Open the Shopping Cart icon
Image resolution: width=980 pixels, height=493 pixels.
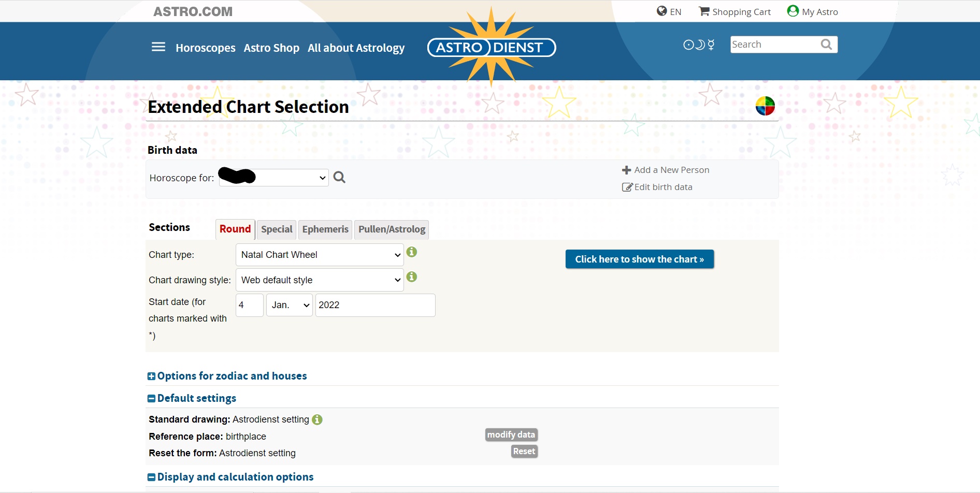pos(704,11)
